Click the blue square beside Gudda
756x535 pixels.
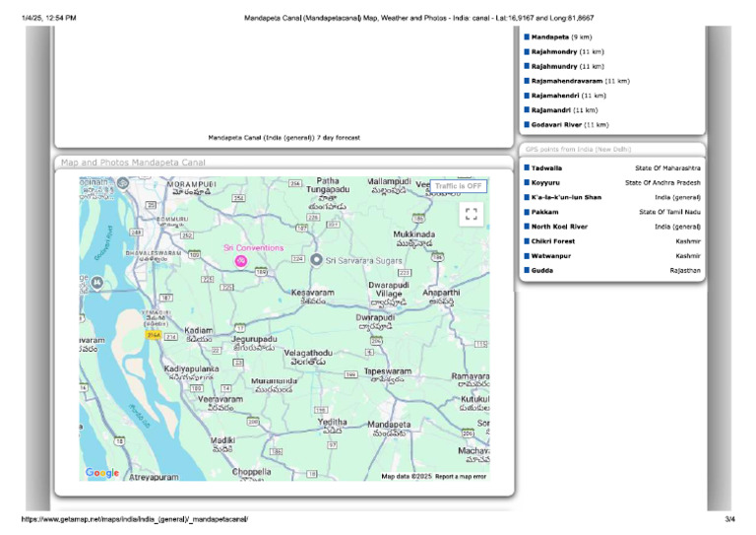(527, 270)
